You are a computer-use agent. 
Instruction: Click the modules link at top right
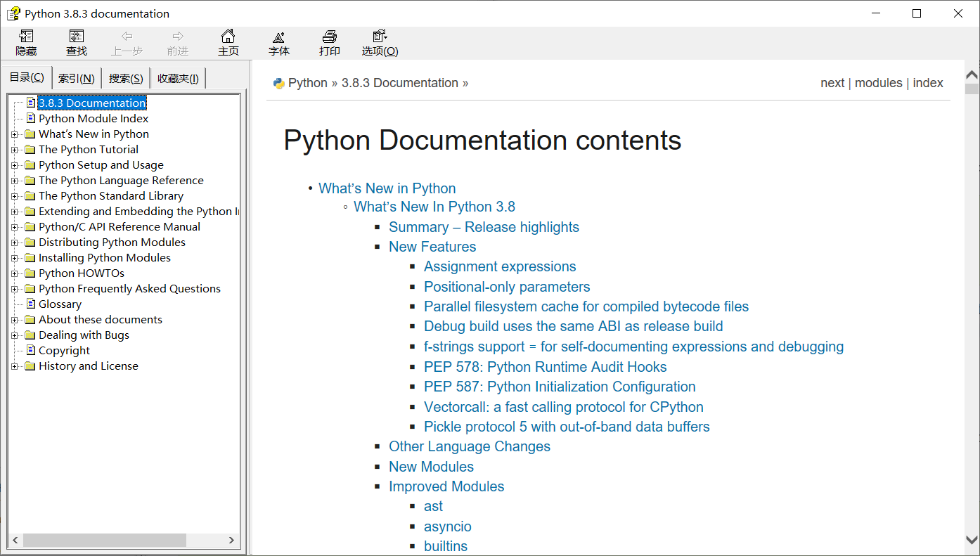click(x=879, y=82)
